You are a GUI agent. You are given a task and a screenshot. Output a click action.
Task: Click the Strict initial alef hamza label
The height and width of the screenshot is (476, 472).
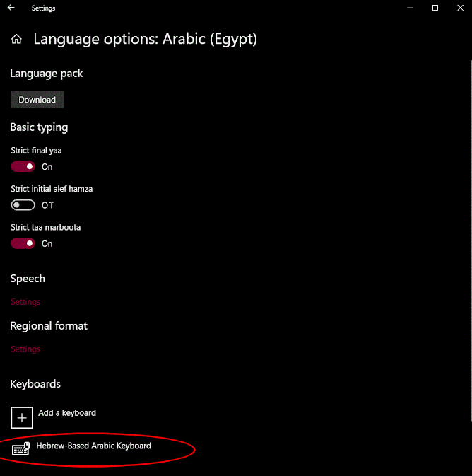click(52, 189)
